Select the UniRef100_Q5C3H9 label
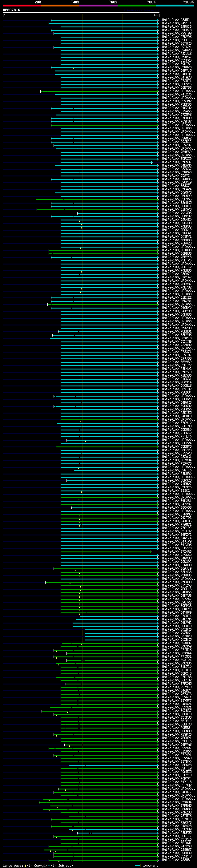197x868 pixels. click(x=176, y=829)
